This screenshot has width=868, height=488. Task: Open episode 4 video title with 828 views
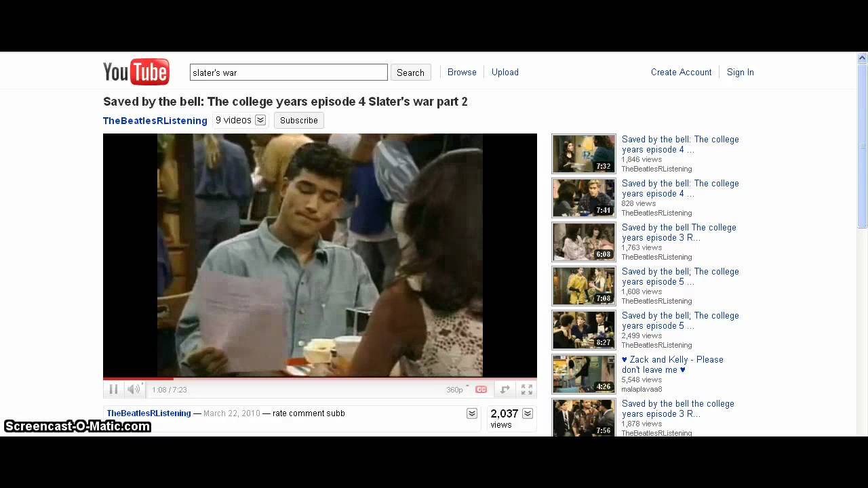pyautogui.click(x=680, y=188)
